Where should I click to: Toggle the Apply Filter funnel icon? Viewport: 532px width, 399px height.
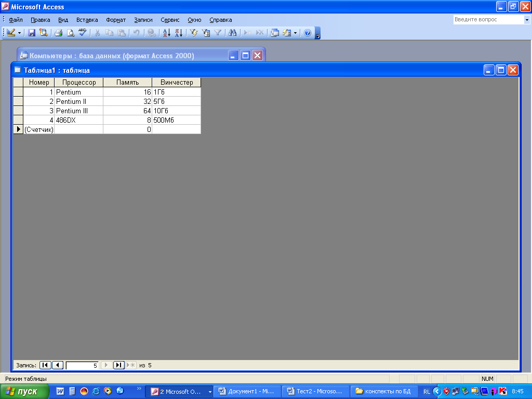pyautogui.click(x=218, y=33)
